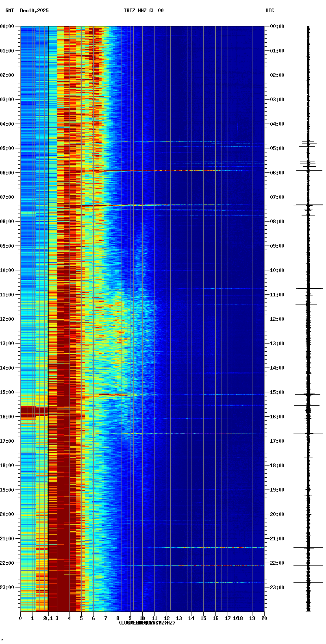Select the TRIZ HHZ CL 00 title
The image size is (326, 644).
[x=143, y=11]
